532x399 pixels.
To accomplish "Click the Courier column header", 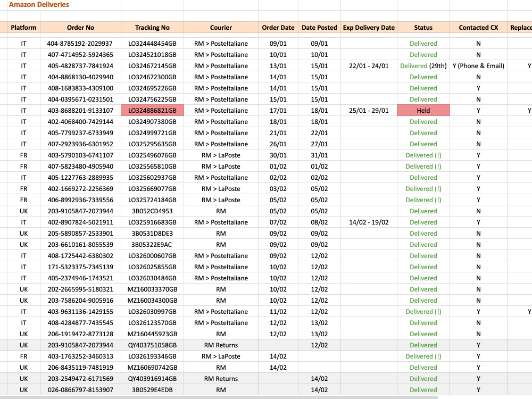I will tap(221, 28).
